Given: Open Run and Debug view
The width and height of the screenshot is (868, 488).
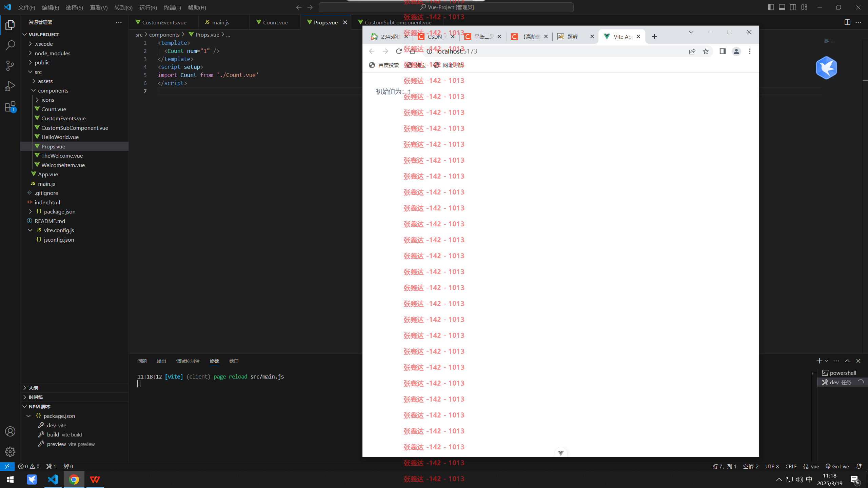Looking at the screenshot, I should (10, 86).
